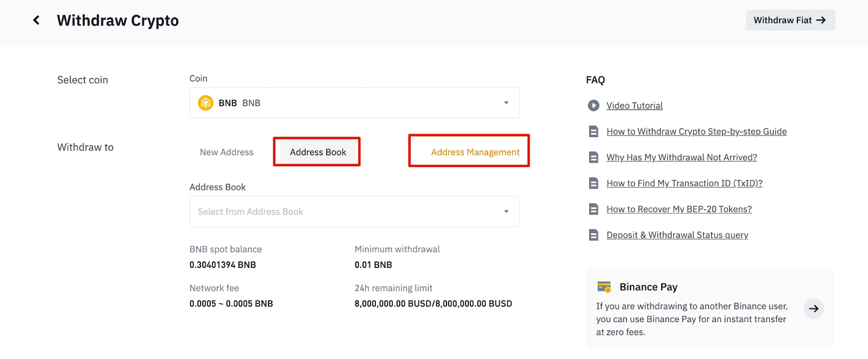Viewport: 868px width, 359px height.
Task: Open Withdraw Fiat page
Action: pos(790,20)
